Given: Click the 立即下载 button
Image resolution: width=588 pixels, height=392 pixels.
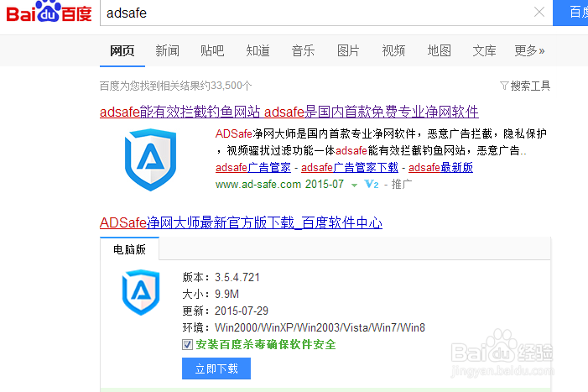Looking at the screenshot, I should pos(216,368).
